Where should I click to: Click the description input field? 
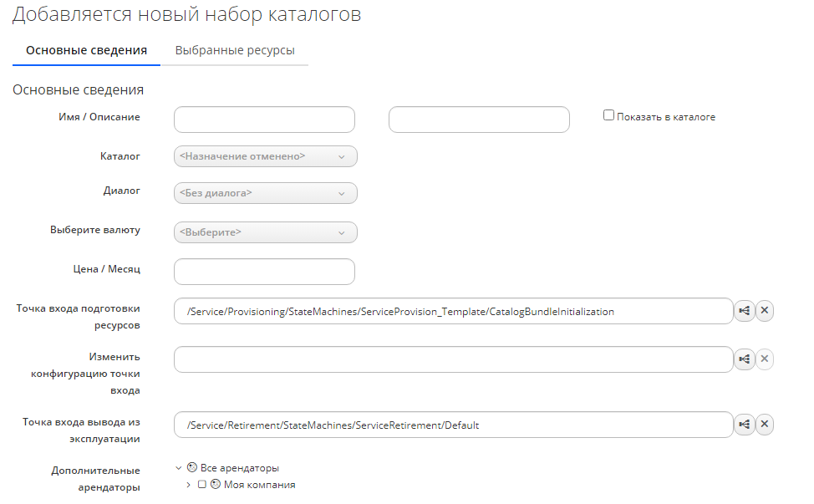pyautogui.click(x=479, y=120)
